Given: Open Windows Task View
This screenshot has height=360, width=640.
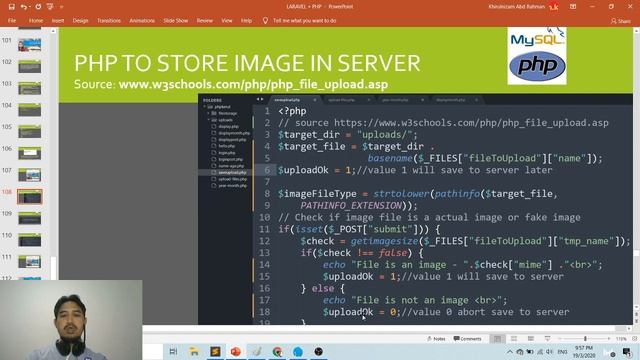Looking at the screenshot, I should 173,351.
